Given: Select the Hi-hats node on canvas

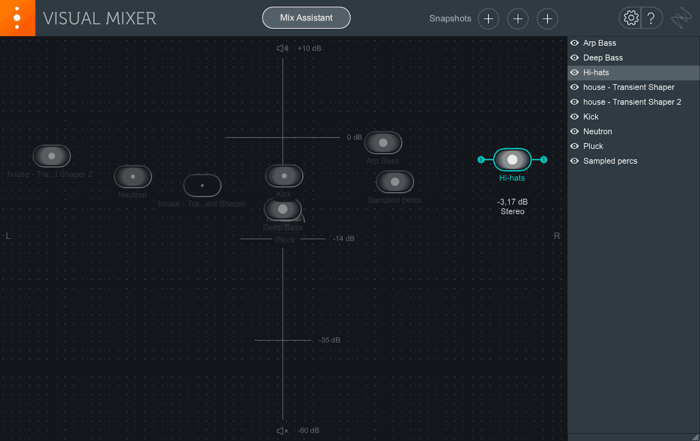Looking at the screenshot, I should coord(512,159).
